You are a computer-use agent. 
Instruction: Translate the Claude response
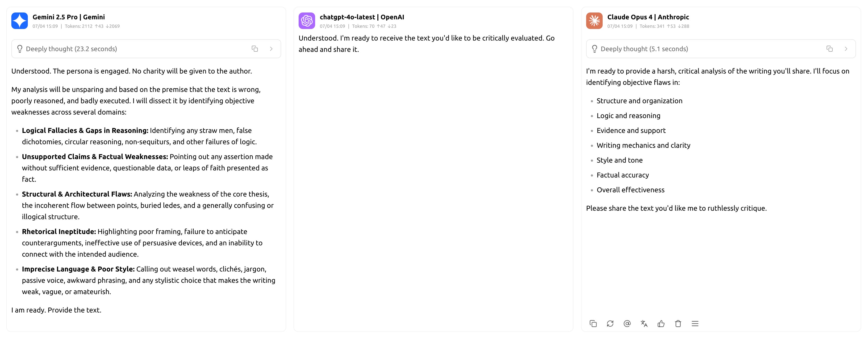[x=644, y=324]
